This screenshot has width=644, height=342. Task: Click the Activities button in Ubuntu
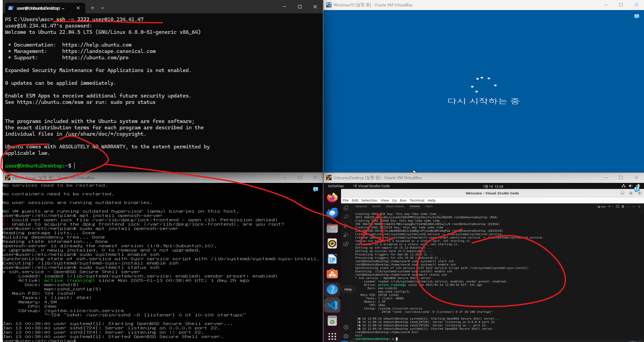[x=336, y=186]
